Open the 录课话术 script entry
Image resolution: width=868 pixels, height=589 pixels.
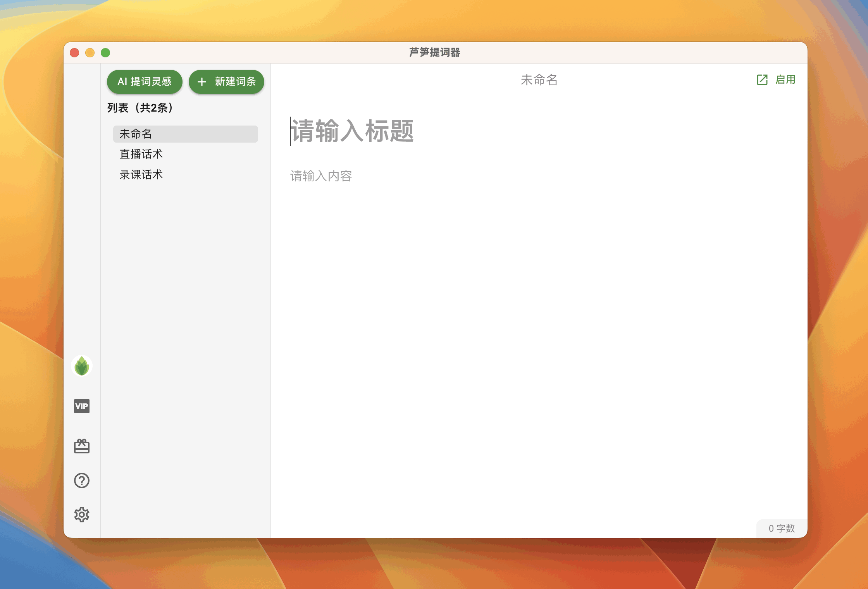coord(185,175)
